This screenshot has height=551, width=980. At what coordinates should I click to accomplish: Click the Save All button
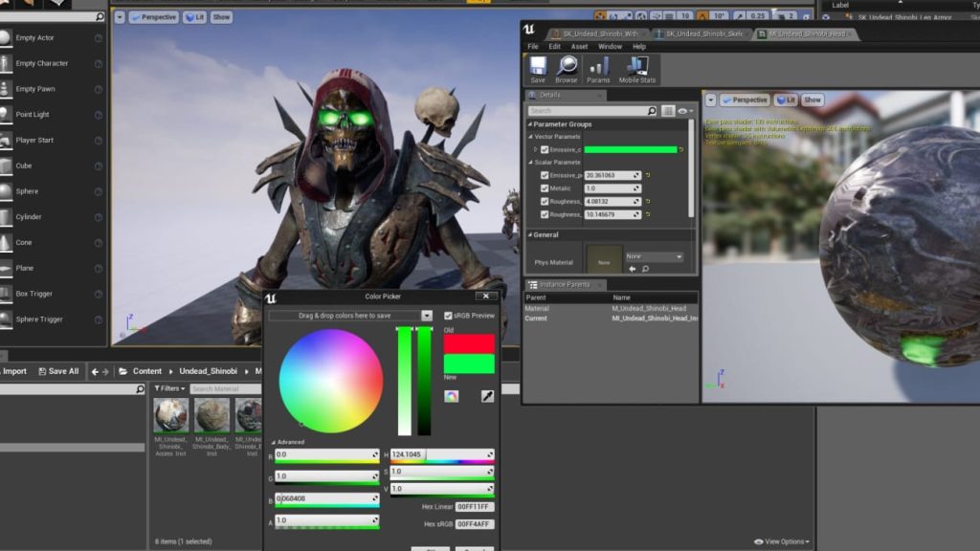coord(56,371)
